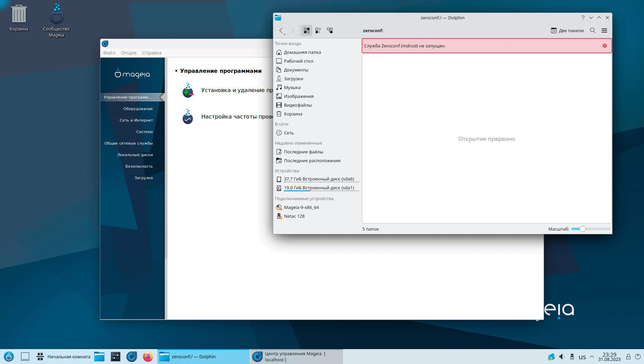The height and width of the screenshot is (364, 644).
Task: Select the Оборудование category tab
Action: (x=138, y=109)
